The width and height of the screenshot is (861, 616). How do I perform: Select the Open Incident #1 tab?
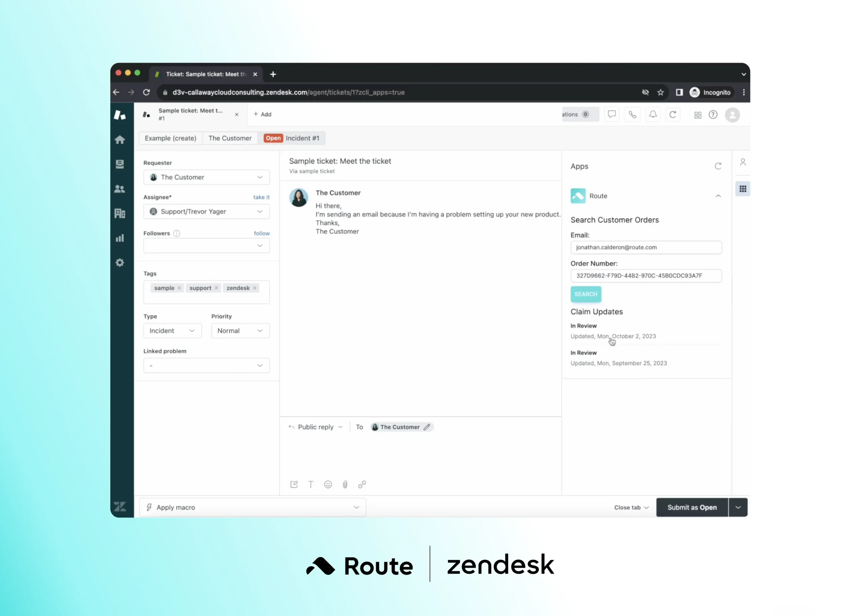point(291,138)
